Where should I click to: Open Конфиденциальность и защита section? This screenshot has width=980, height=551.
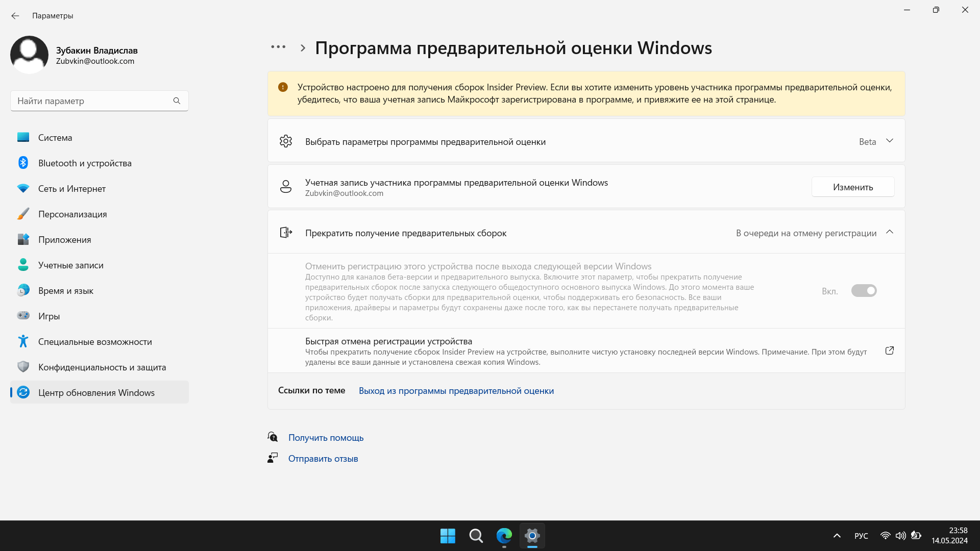[x=100, y=367]
